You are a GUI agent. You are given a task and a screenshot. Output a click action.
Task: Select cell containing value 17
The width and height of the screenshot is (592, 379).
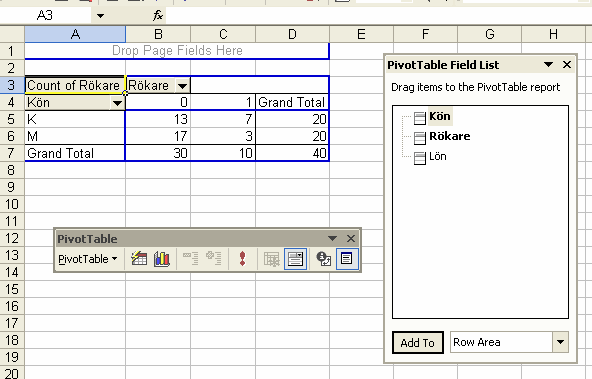158,136
